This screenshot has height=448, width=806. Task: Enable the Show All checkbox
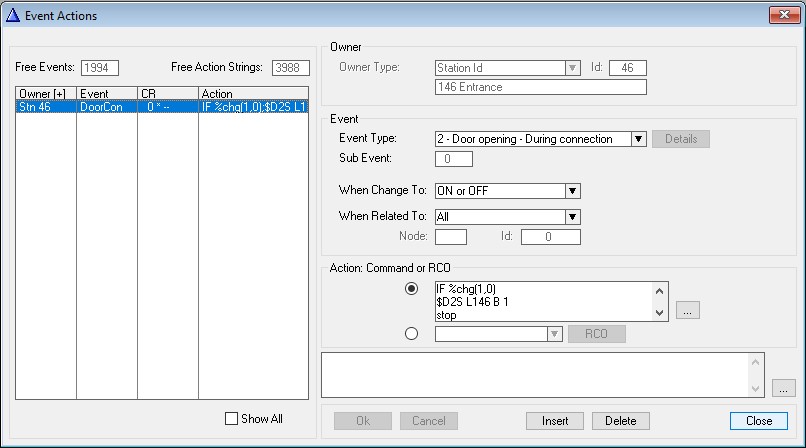click(x=232, y=419)
